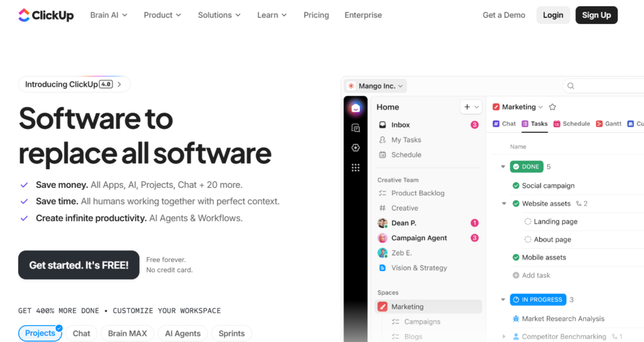Toggle Website assets green status check
The width and height of the screenshot is (644, 342).
(x=516, y=204)
